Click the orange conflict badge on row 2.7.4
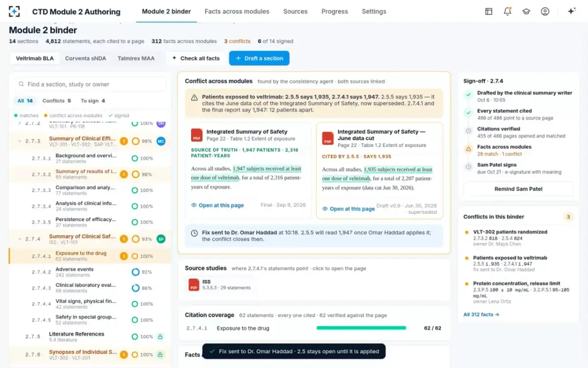This screenshot has height=368, width=588. click(x=124, y=239)
